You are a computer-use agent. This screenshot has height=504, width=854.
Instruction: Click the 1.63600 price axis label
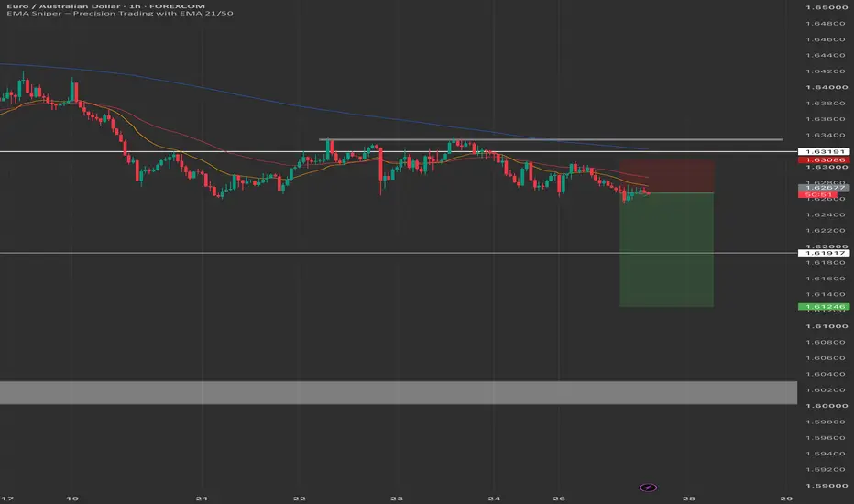point(827,119)
